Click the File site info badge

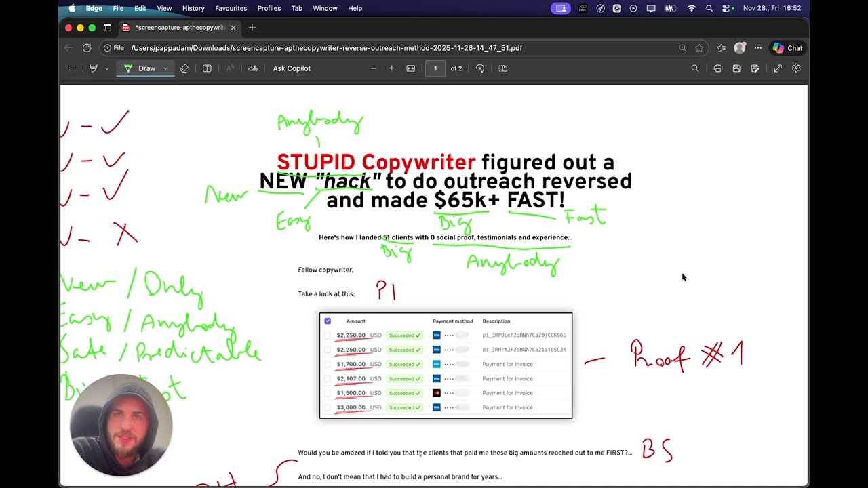(113, 48)
